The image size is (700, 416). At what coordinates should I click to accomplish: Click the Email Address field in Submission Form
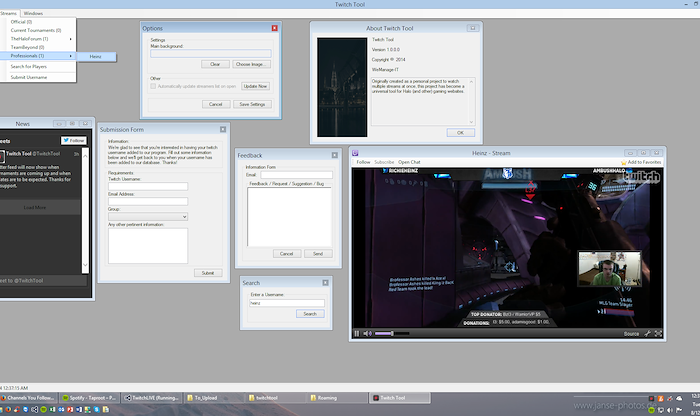(148, 201)
